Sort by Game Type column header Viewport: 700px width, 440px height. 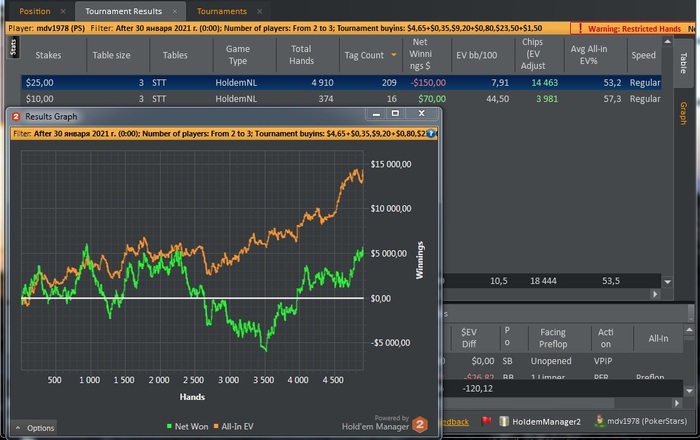pos(238,55)
